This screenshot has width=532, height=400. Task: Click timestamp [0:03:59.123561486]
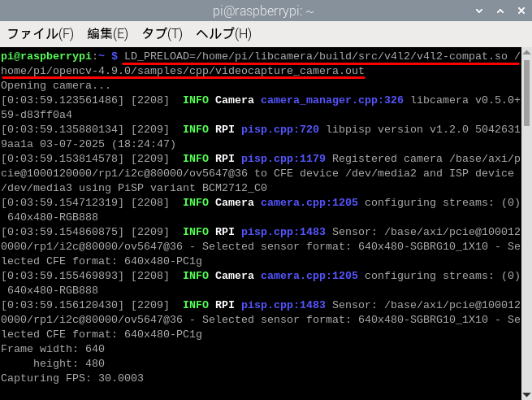coord(63,100)
